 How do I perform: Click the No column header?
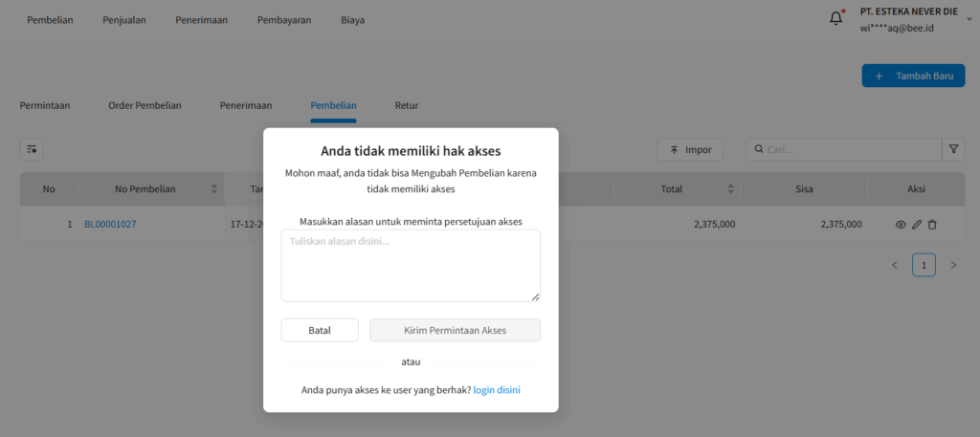coord(49,189)
